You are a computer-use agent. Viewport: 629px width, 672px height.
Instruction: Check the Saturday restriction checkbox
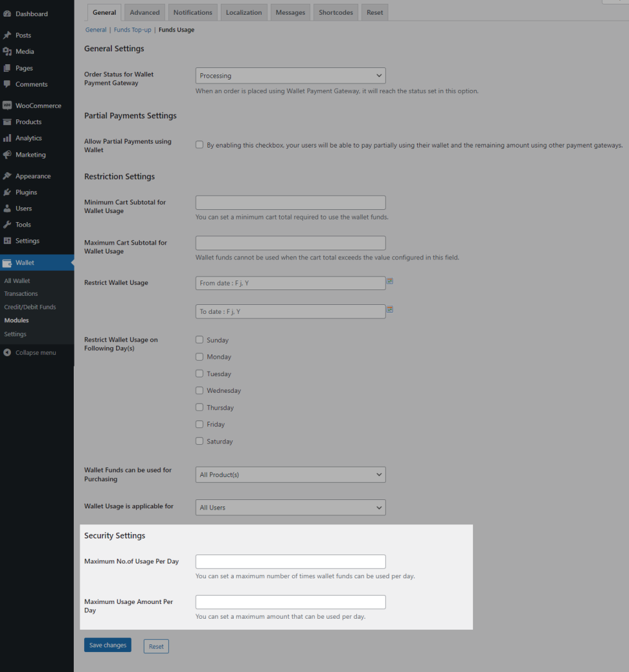[199, 441]
